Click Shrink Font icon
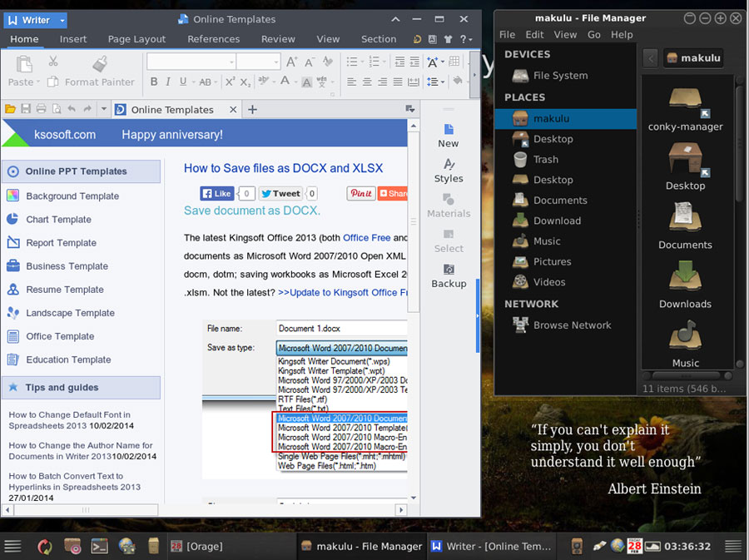Screen dimensions: 749x560 (310, 62)
